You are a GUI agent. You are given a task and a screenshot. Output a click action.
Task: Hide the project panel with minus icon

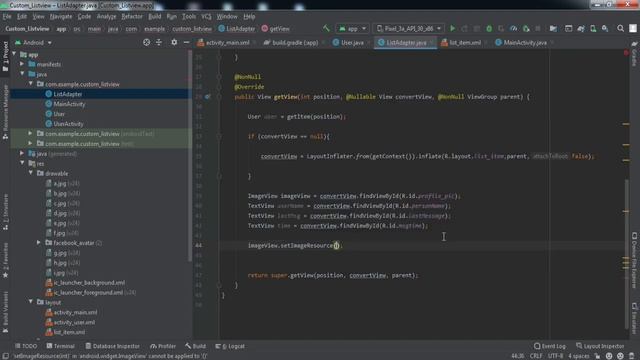186,42
